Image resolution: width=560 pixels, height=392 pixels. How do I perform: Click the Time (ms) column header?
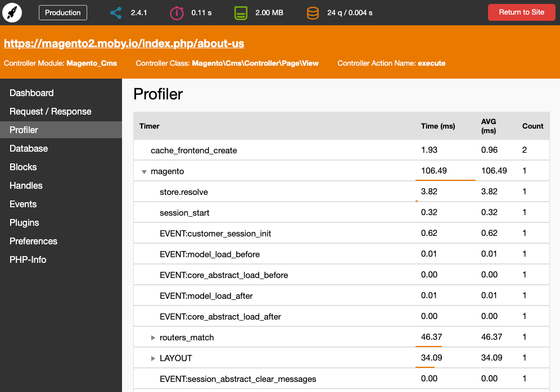point(438,126)
